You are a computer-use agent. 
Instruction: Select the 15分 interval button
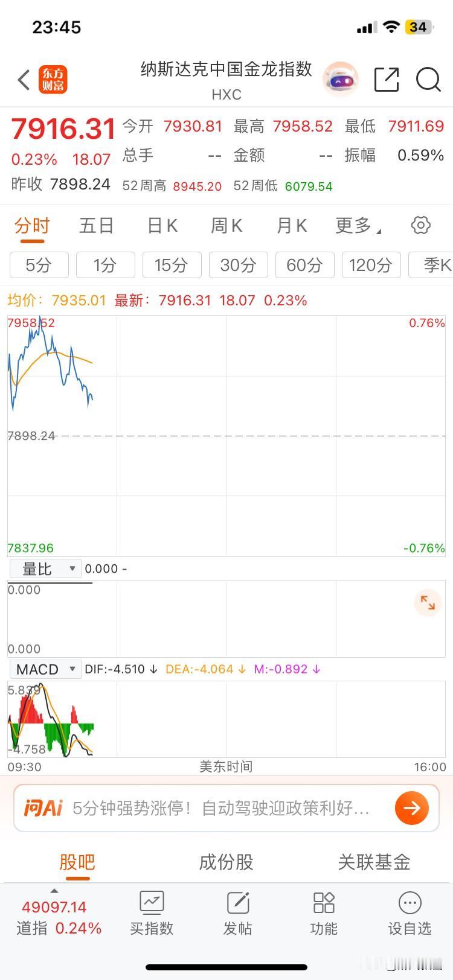(x=172, y=265)
